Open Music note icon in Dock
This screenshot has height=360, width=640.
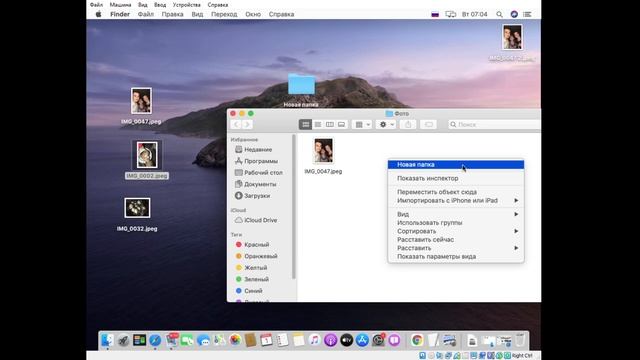pyautogui.click(x=314, y=340)
